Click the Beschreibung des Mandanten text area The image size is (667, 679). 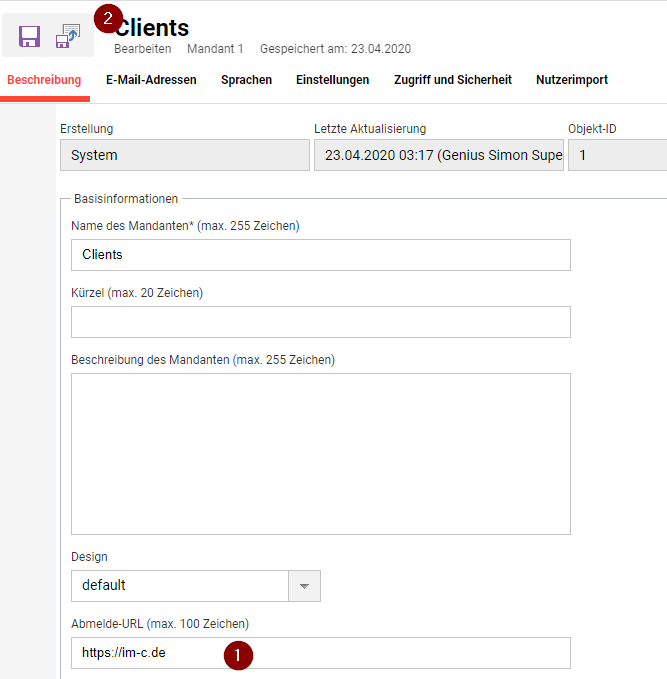320,454
